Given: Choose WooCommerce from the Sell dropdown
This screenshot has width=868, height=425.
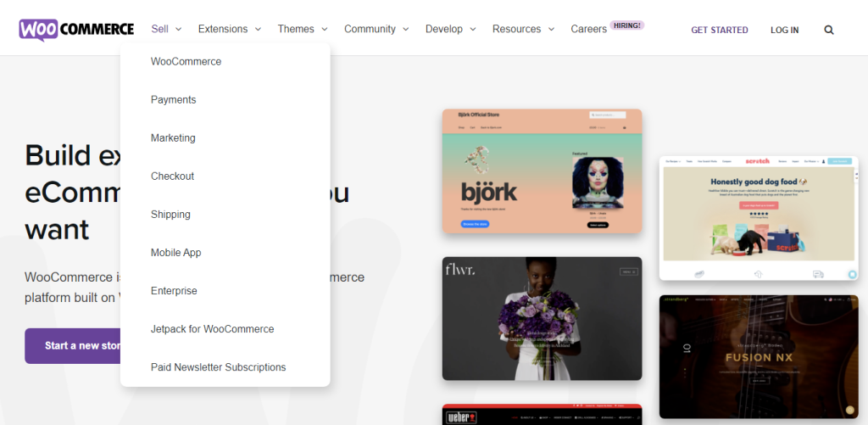Looking at the screenshot, I should 186,62.
